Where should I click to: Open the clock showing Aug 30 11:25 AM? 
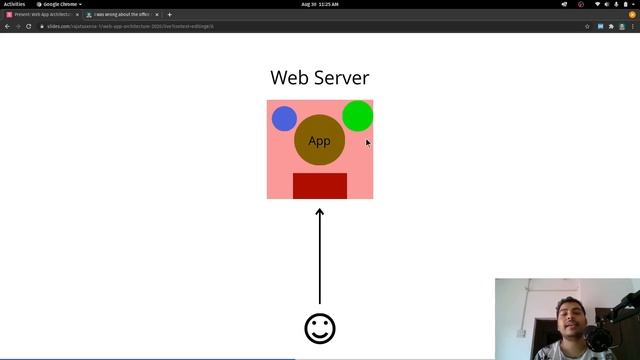click(320, 4)
